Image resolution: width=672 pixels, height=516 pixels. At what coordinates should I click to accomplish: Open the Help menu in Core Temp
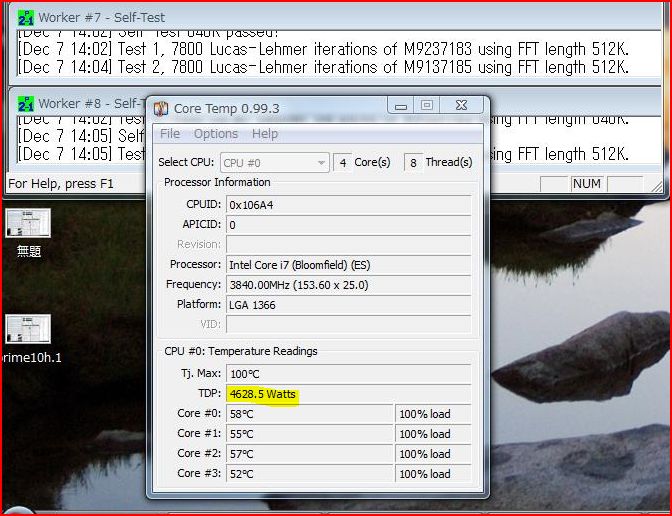click(265, 134)
